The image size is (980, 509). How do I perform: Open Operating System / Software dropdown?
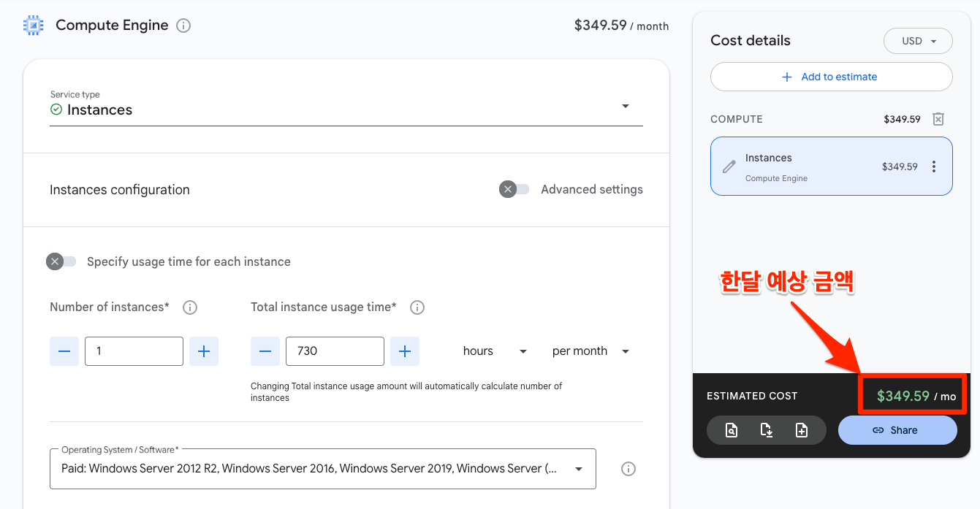pos(323,469)
